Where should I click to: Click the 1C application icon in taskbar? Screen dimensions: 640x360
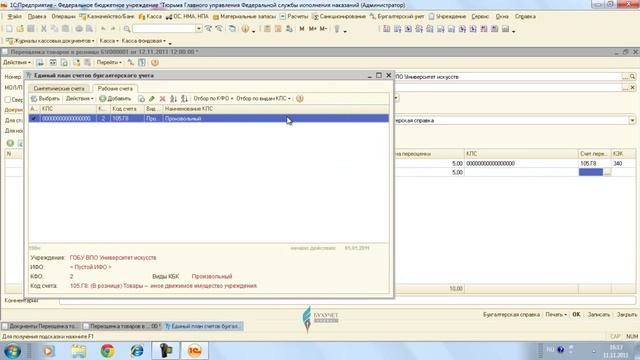[195, 351]
